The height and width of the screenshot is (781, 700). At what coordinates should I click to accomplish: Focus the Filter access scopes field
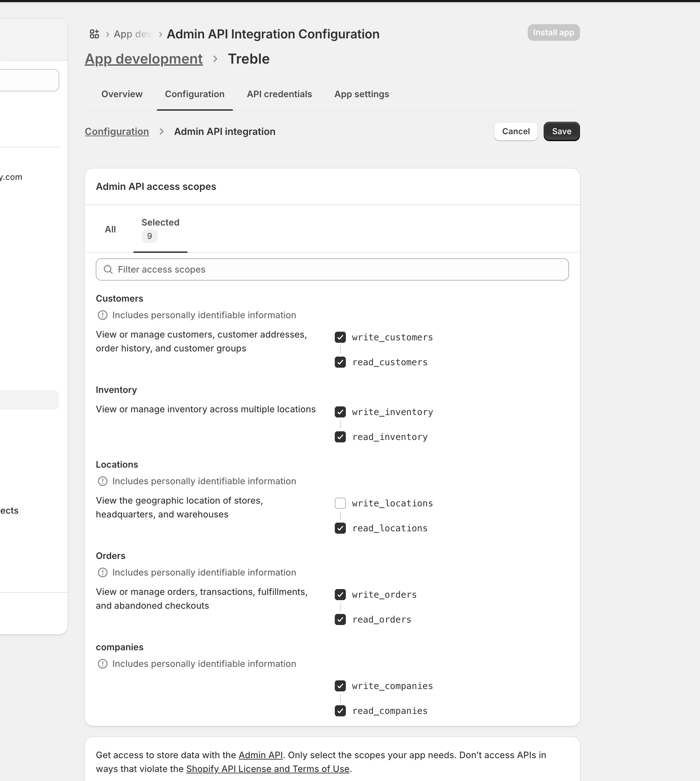(x=332, y=269)
